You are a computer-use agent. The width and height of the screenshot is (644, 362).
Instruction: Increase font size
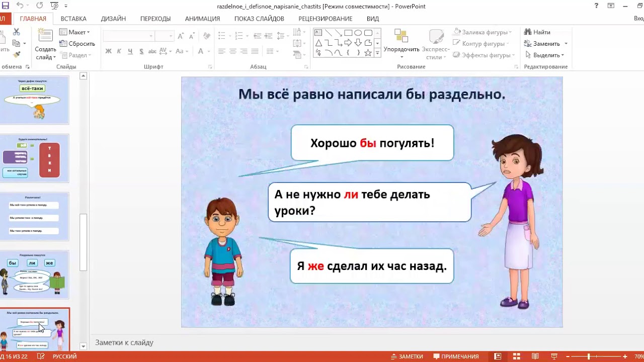(x=180, y=36)
